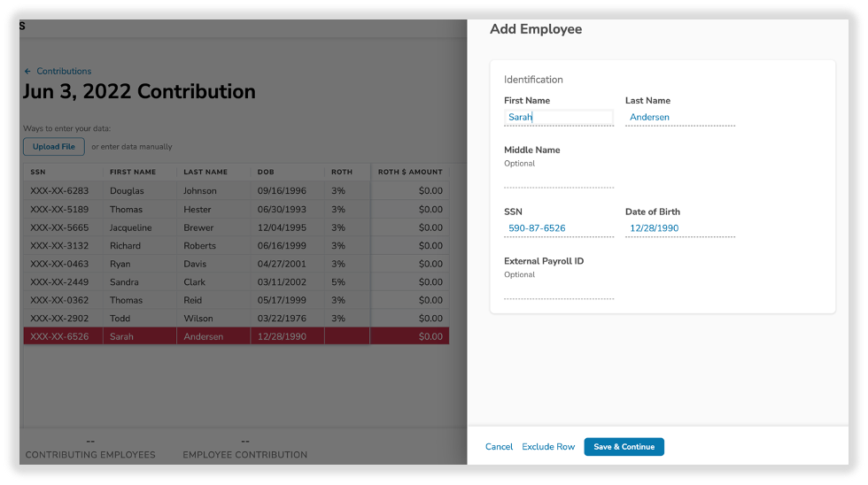This screenshot has height=485, width=868.
Task: Sort by the SSN column header
Action: click(x=37, y=172)
